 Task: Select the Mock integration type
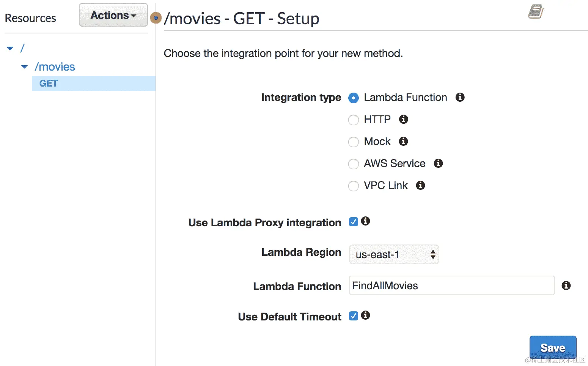tap(353, 142)
